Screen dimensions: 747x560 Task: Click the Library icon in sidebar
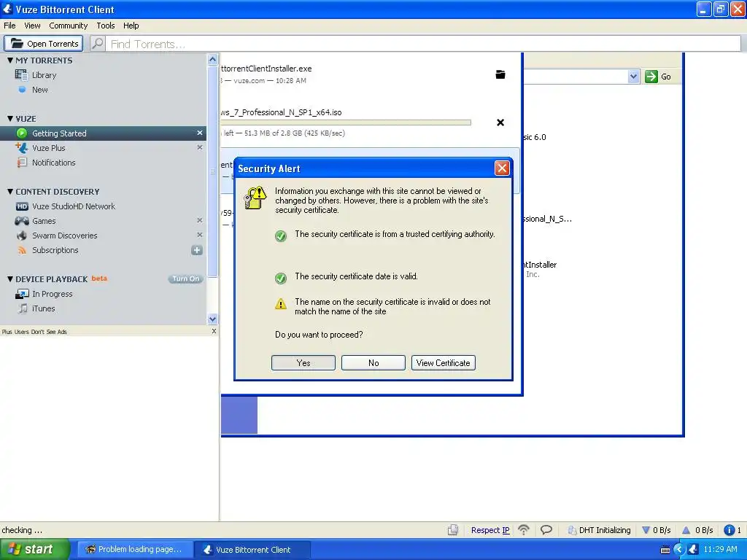(21, 75)
